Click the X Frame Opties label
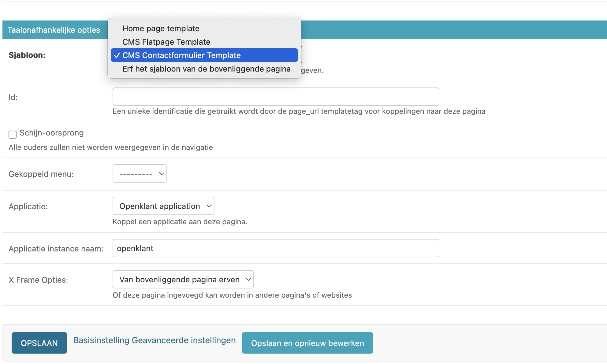This screenshot has width=607, height=364. click(38, 280)
